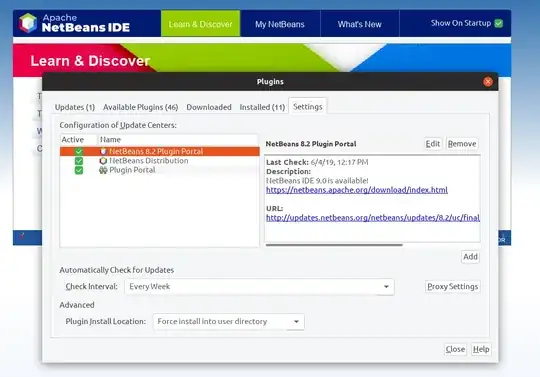Click the Plugin Portal puzzle icon
Screen dimensions: 540x377
point(103,170)
